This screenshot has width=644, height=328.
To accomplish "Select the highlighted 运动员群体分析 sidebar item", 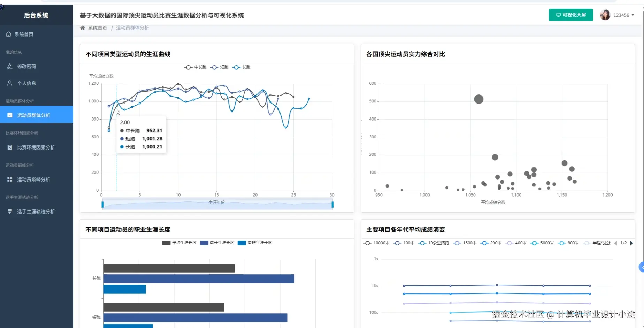I will pos(37,115).
